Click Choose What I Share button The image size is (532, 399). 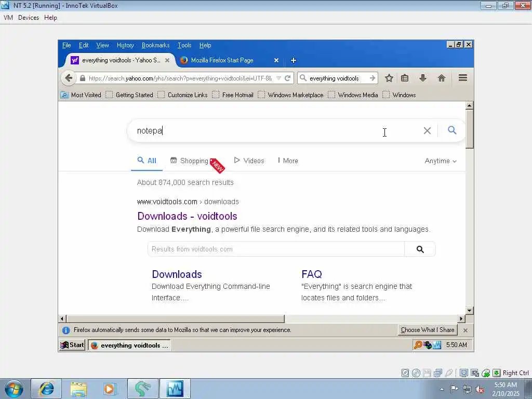428,330
